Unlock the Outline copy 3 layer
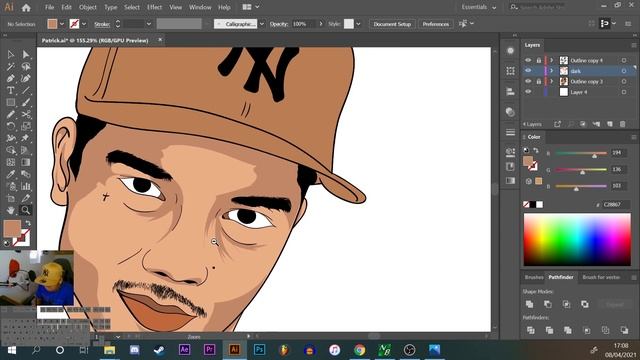 click(x=538, y=82)
